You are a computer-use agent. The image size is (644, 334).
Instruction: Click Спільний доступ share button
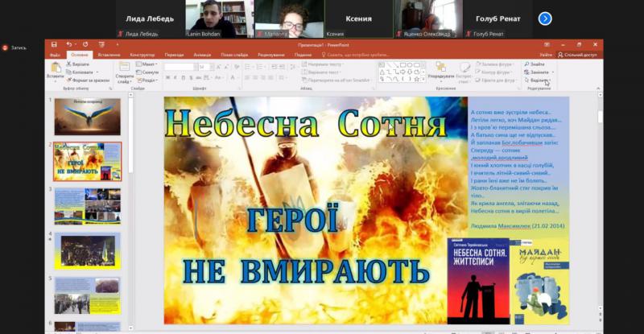577,55
